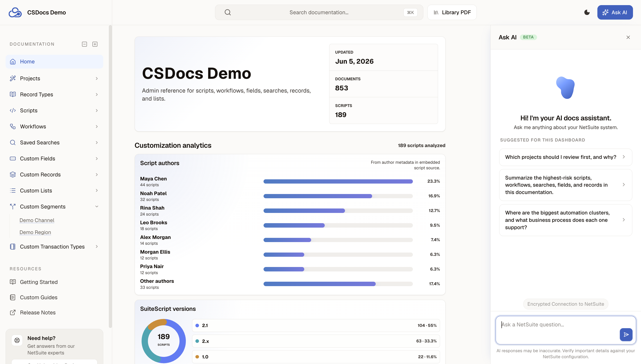Select suggestion about biggest automation clusters
Image resolution: width=641 pixels, height=364 pixels.
point(566,220)
